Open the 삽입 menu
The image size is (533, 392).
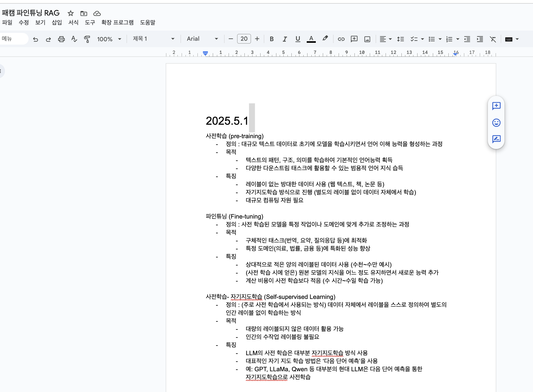coord(57,22)
